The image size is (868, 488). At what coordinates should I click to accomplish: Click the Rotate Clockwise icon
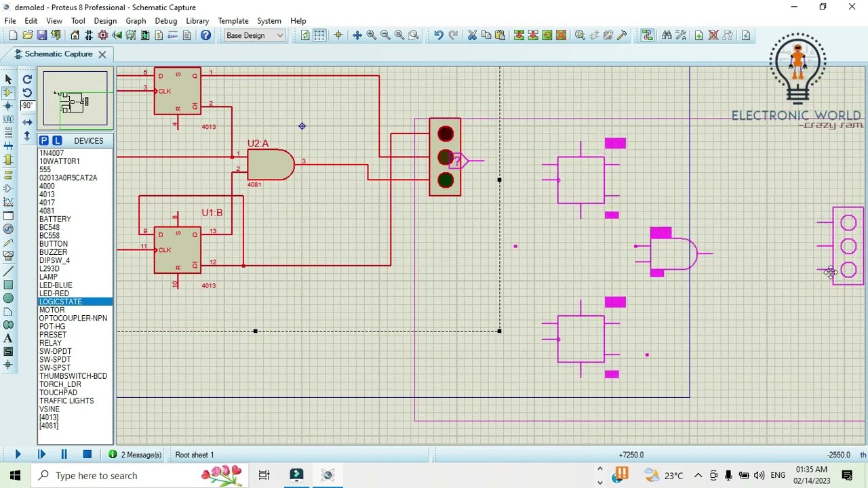coord(27,80)
